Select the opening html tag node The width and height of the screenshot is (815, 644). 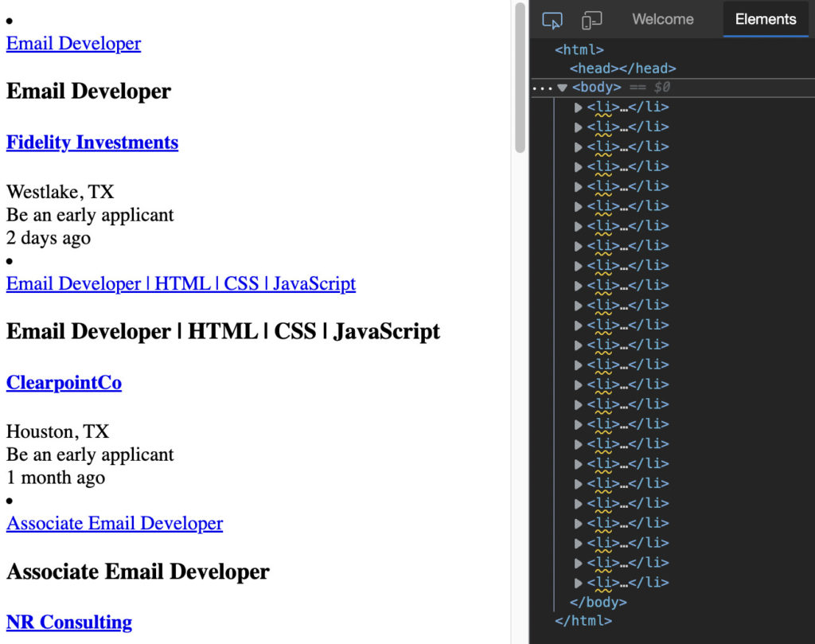pyautogui.click(x=579, y=49)
